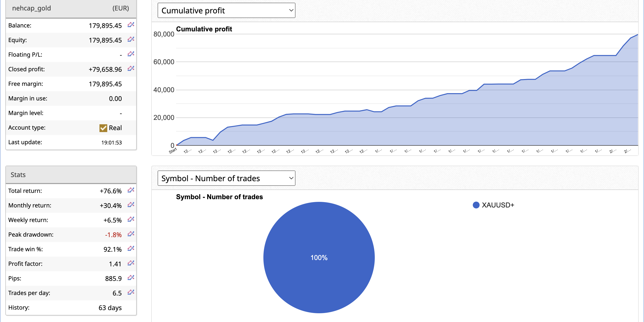Viewport: 644px width, 322px height.
Task: Open chart icon for Monthly return
Action: coord(131,205)
